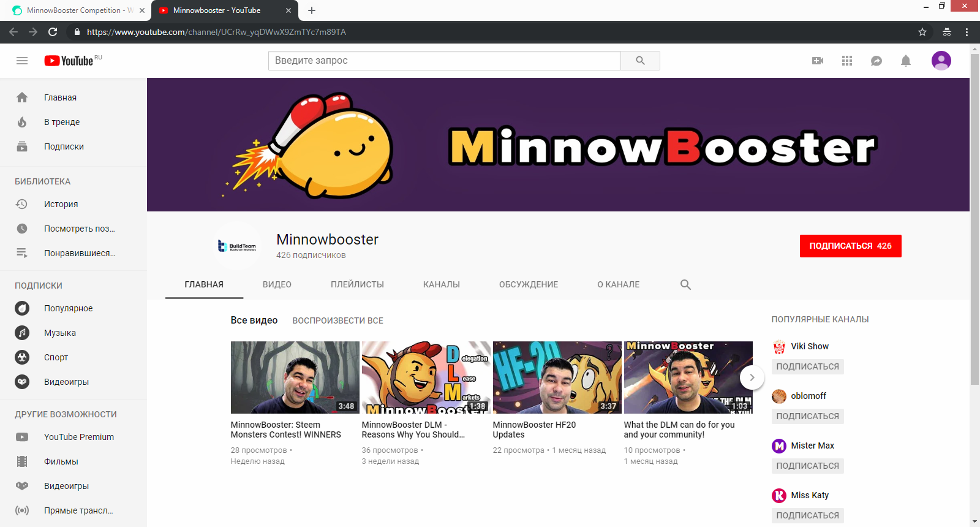
Task: Open MinnowBooster HF20 Updates title link
Action: pyautogui.click(x=534, y=430)
